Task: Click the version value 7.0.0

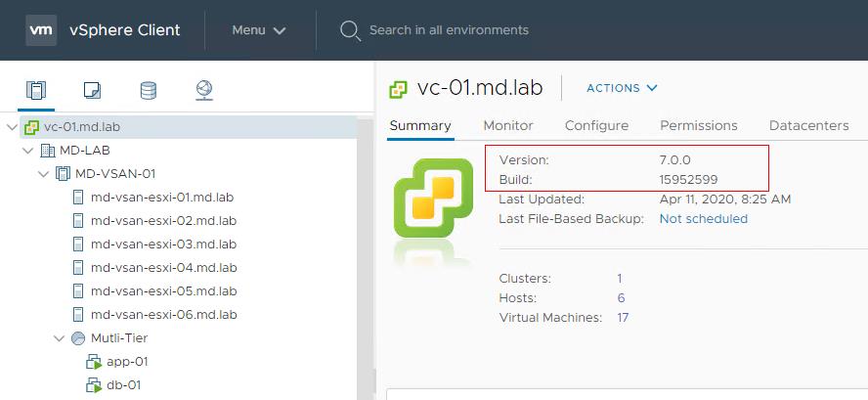Action: 674,160
